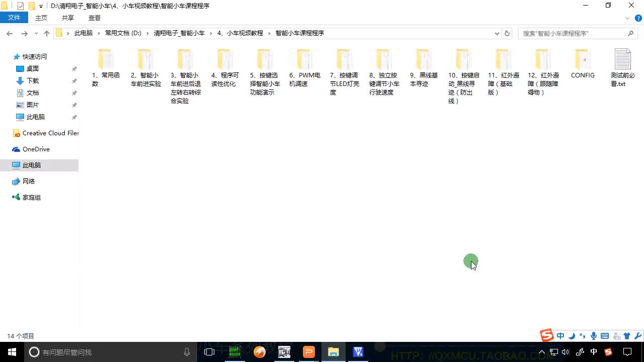
Task: Refresh the current folder view
Action: 507,33
